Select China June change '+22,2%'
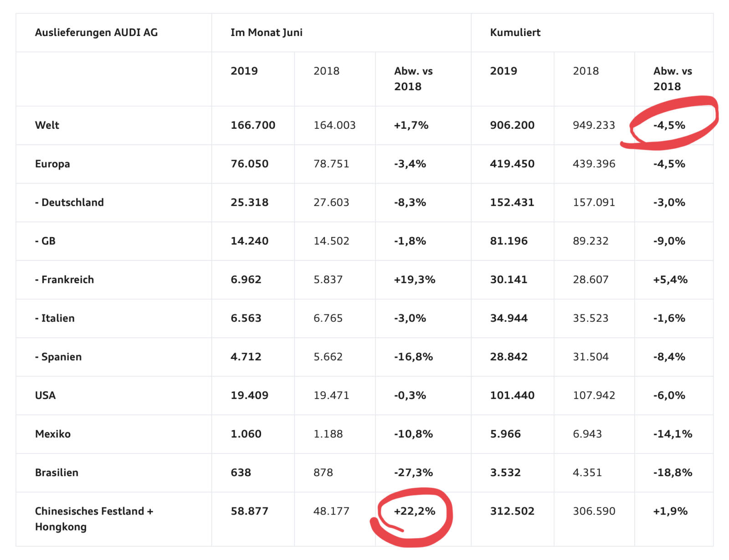 pyautogui.click(x=414, y=511)
